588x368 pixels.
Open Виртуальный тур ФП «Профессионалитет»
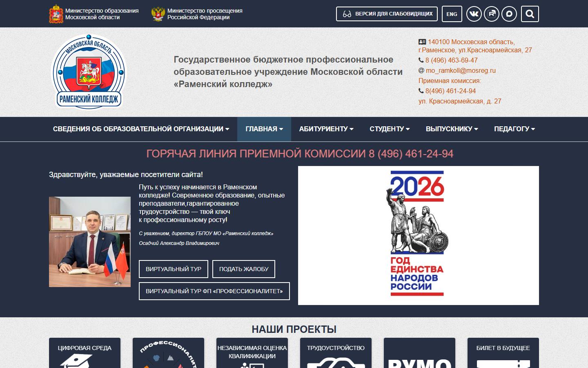click(x=214, y=291)
